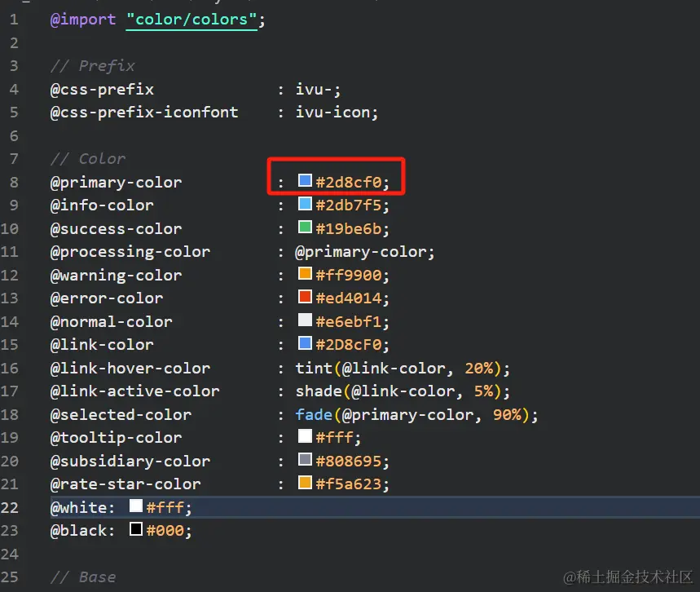700x592 pixels.
Task: Click the hex value #19be6b;
Action: pos(352,229)
